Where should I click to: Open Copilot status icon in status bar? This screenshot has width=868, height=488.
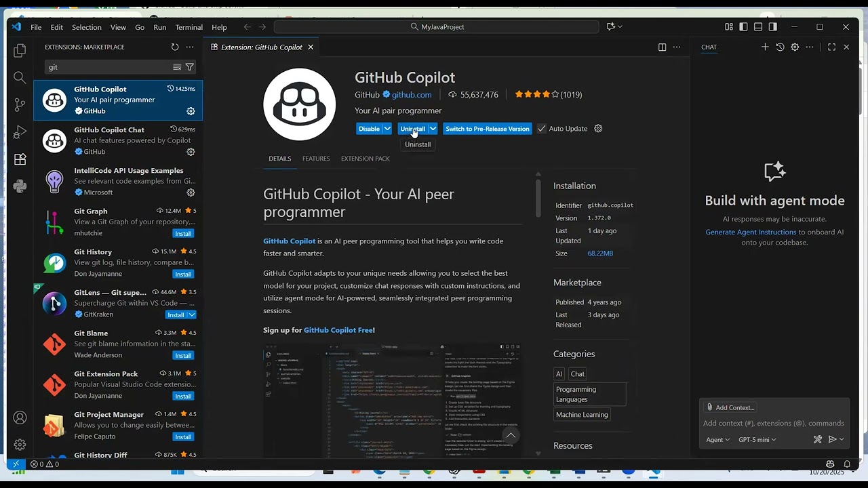[830, 464]
